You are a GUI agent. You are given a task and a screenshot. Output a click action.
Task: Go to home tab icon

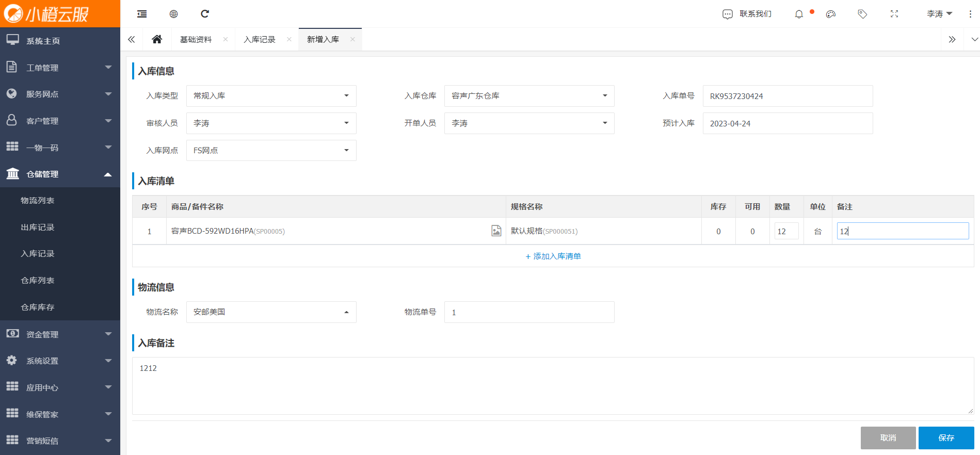(x=157, y=39)
